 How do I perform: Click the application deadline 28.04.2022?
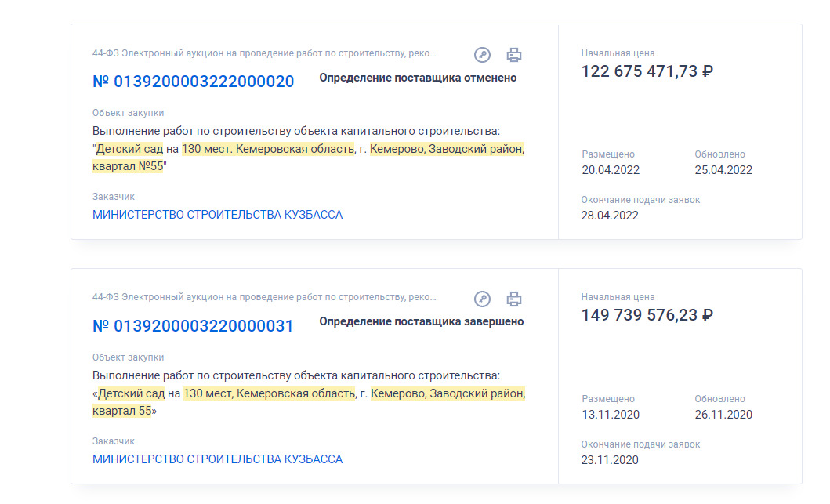click(610, 216)
